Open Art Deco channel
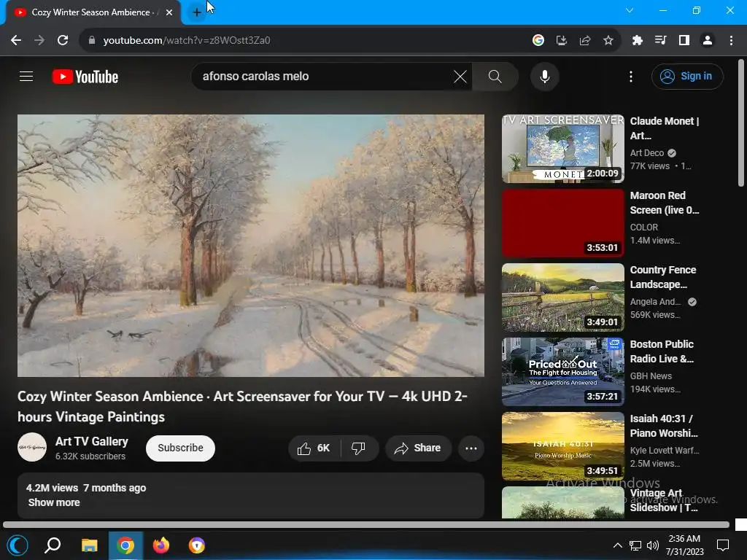747x560 pixels. click(646, 153)
